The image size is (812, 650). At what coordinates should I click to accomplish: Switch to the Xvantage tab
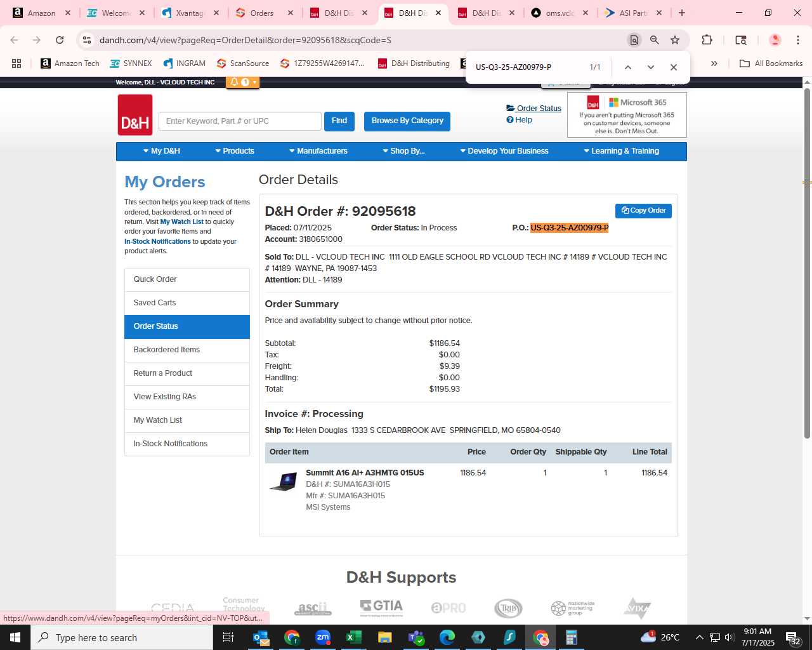coord(190,13)
